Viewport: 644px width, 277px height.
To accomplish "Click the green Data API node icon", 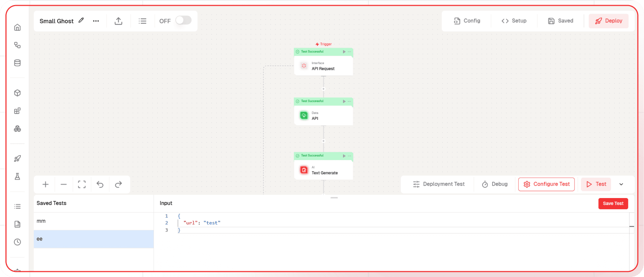I will click(304, 116).
